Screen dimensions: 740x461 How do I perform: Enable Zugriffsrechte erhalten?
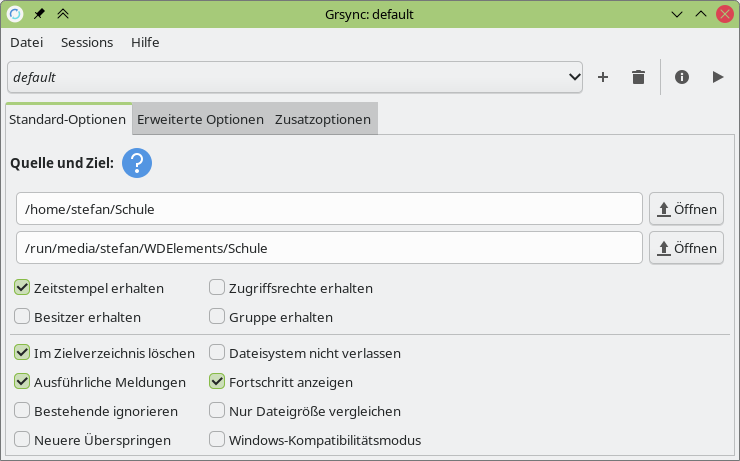(x=217, y=287)
